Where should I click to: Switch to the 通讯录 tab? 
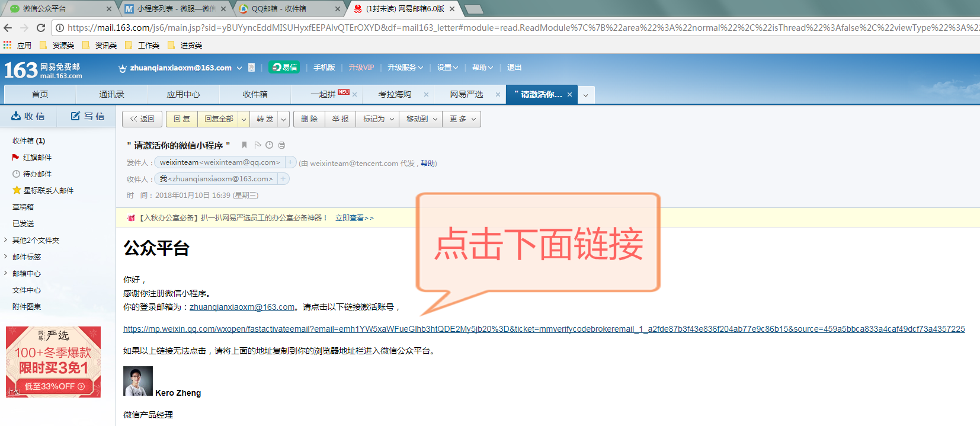coord(111,94)
